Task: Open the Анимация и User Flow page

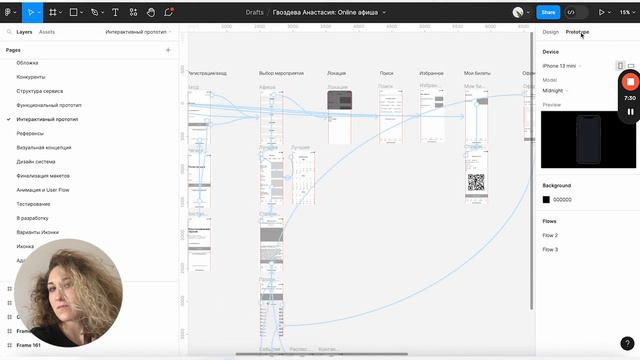Action: [x=43, y=190]
